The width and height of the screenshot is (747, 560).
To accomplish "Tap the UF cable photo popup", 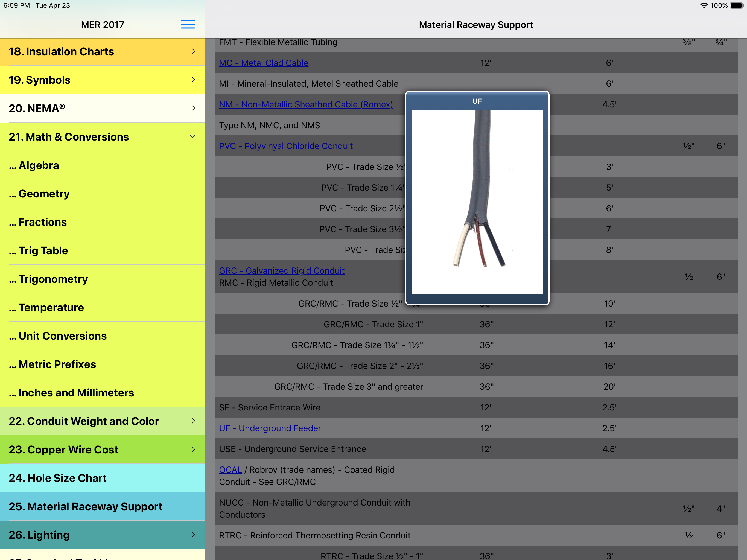I will click(x=477, y=202).
